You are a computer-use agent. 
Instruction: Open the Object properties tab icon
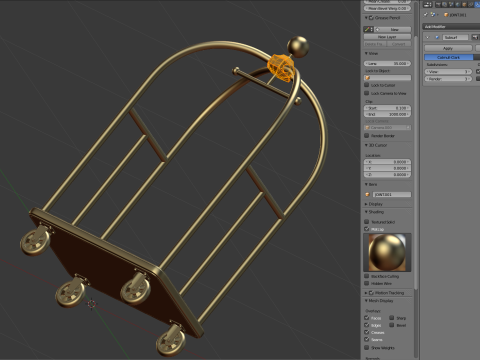coord(464,4)
